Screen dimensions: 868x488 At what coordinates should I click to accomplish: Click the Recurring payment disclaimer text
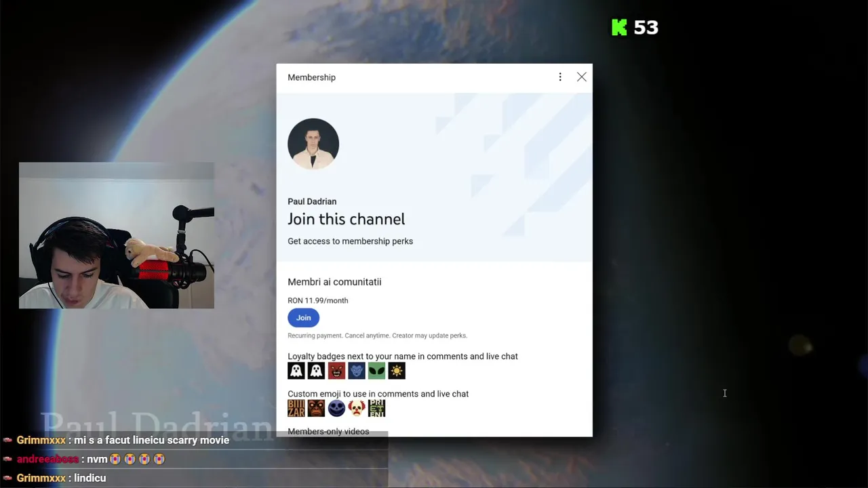pos(377,335)
